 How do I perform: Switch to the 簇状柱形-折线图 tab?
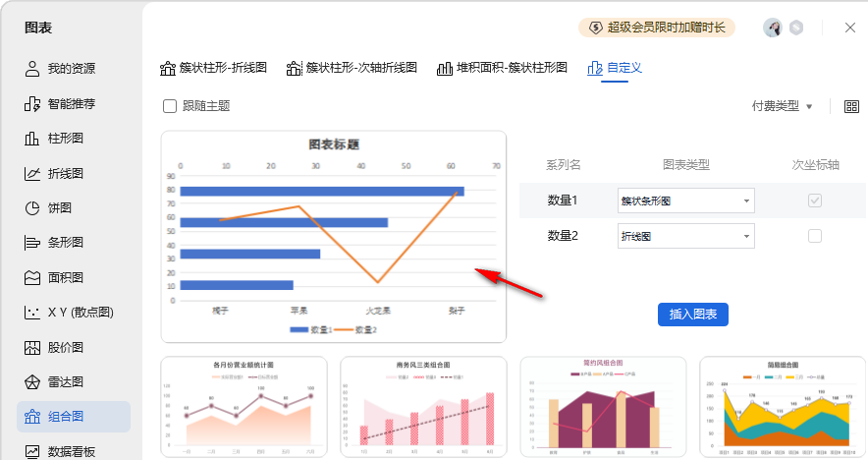click(x=215, y=68)
